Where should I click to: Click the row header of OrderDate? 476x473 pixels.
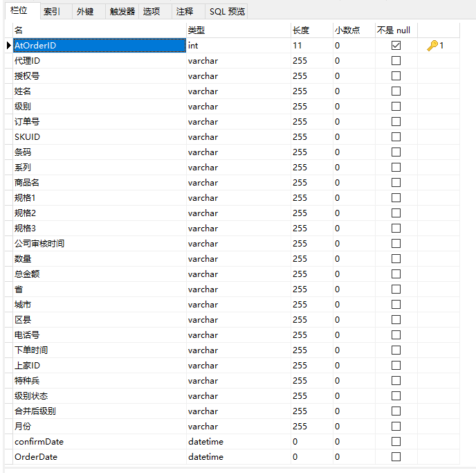pyautogui.click(x=9, y=456)
